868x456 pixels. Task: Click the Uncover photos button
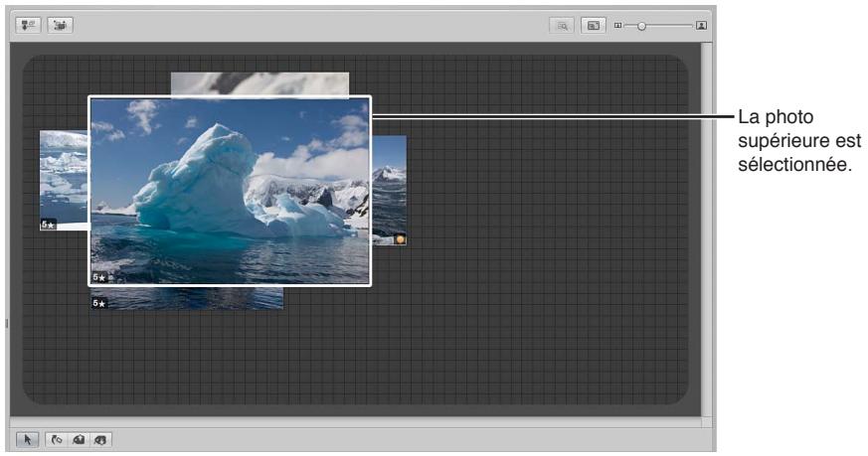coord(60,26)
